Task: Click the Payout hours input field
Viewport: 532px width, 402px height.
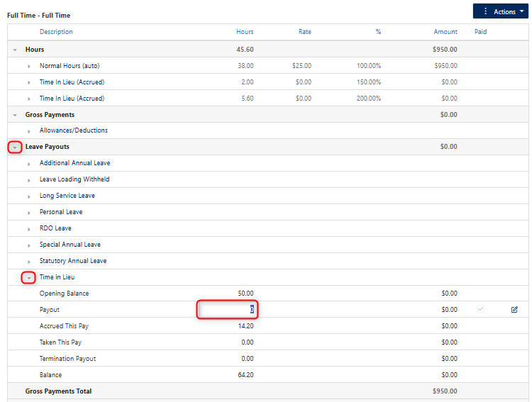Action: (227, 309)
